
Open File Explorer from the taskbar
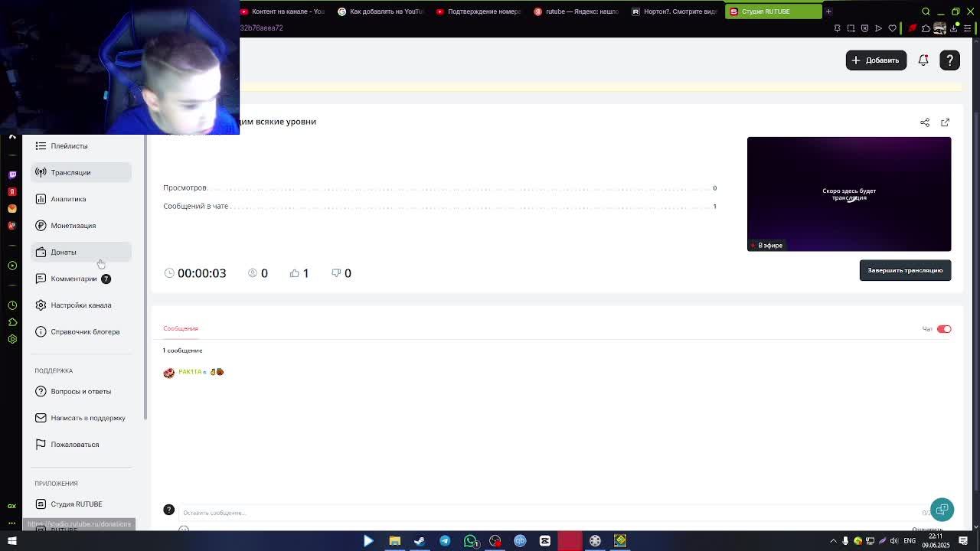(x=394, y=541)
